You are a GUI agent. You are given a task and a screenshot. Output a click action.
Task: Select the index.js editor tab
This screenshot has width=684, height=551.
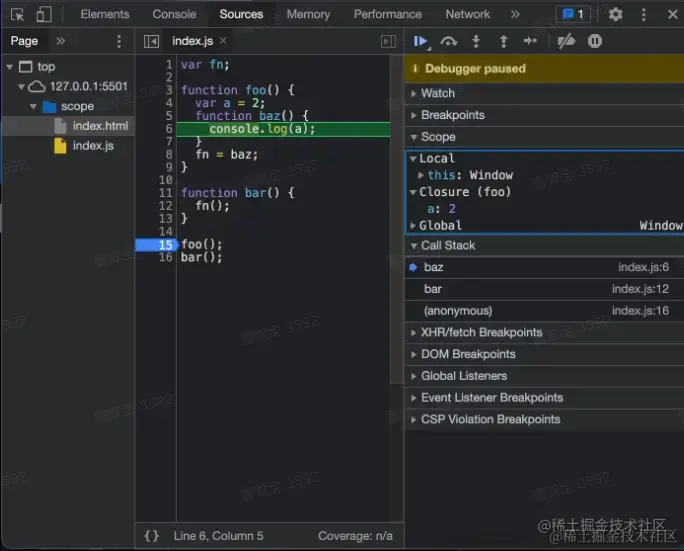[192, 41]
